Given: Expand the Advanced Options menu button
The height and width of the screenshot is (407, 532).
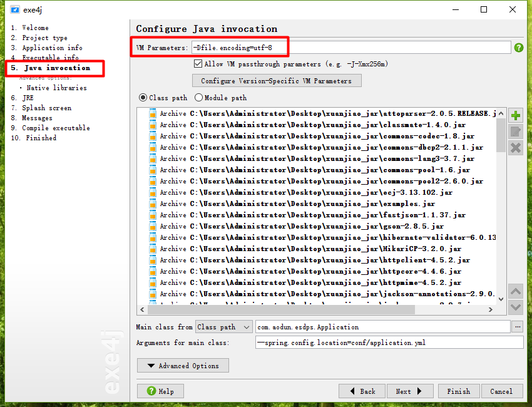Looking at the screenshot, I should [x=183, y=366].
